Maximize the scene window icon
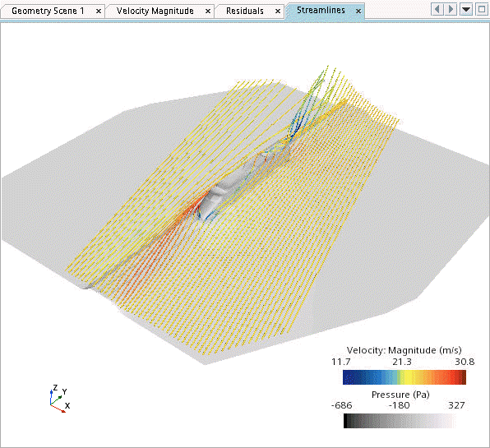The width and height of the screenshot is (490, 448). click(482, 9)
